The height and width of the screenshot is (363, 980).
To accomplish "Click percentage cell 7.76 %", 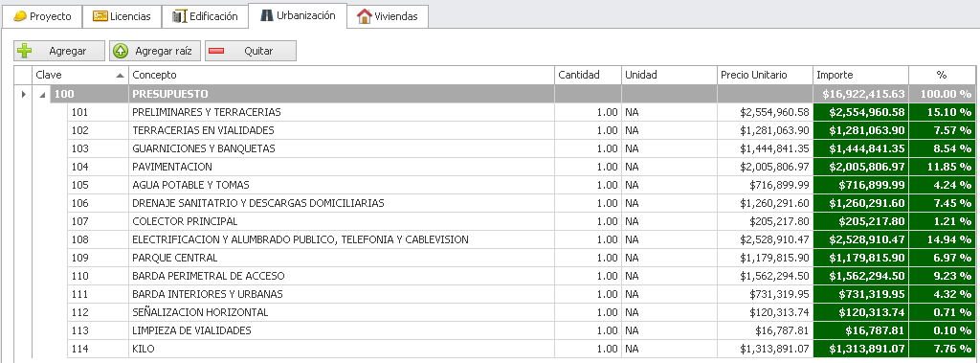I will point(942,348).
